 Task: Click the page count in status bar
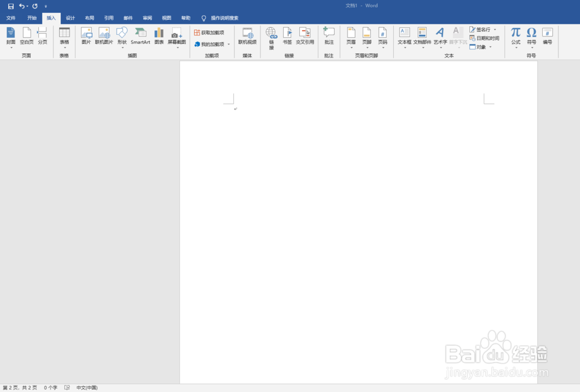pyautogui.click(x=20, y=387)
